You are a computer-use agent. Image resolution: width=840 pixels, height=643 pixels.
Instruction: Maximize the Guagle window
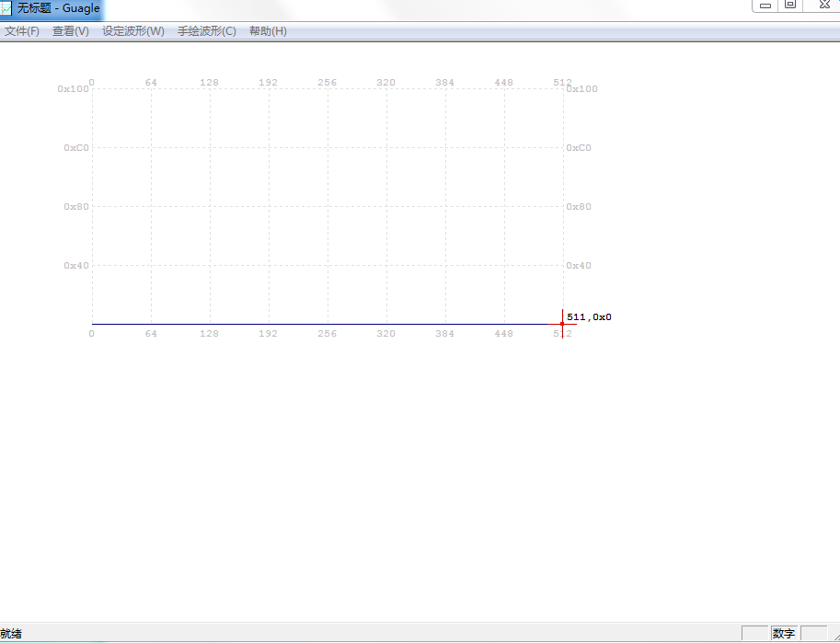(790, 6)
